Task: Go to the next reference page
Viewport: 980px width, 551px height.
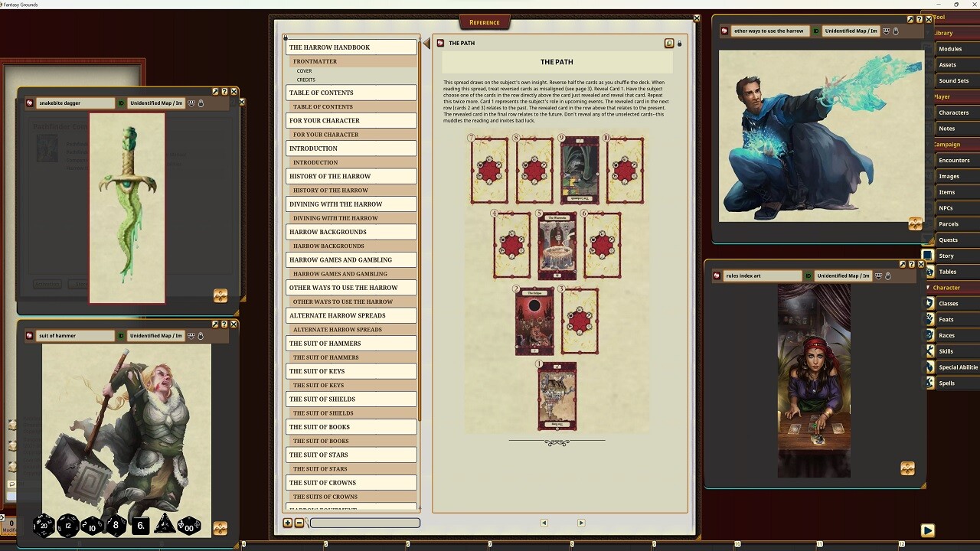Action: [581, 523]
